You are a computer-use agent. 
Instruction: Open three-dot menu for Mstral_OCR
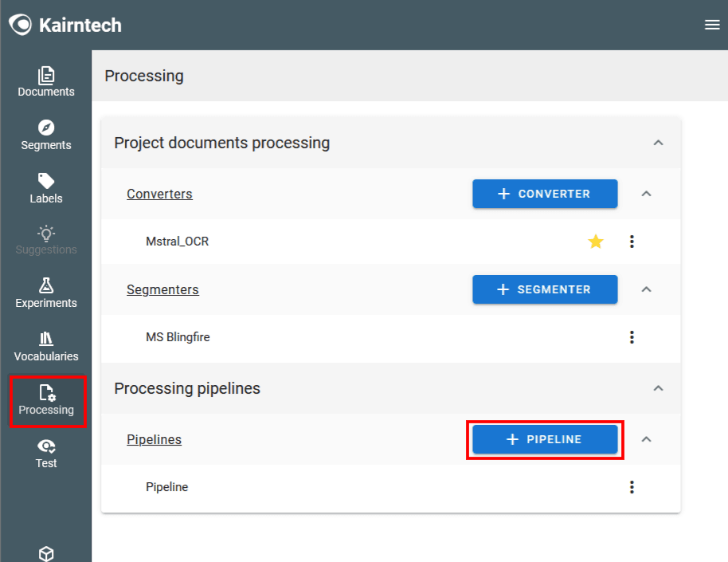[632, 242]
